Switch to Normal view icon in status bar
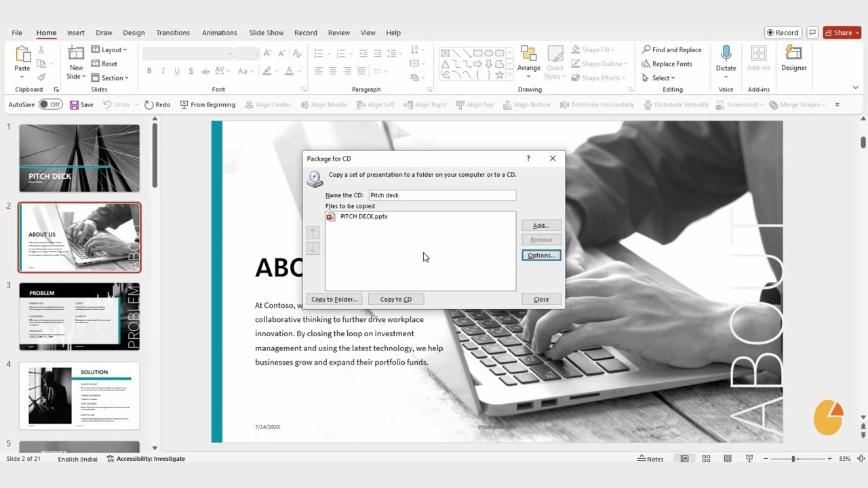Viewport: 868px width, 488px height. coord(684,459)
